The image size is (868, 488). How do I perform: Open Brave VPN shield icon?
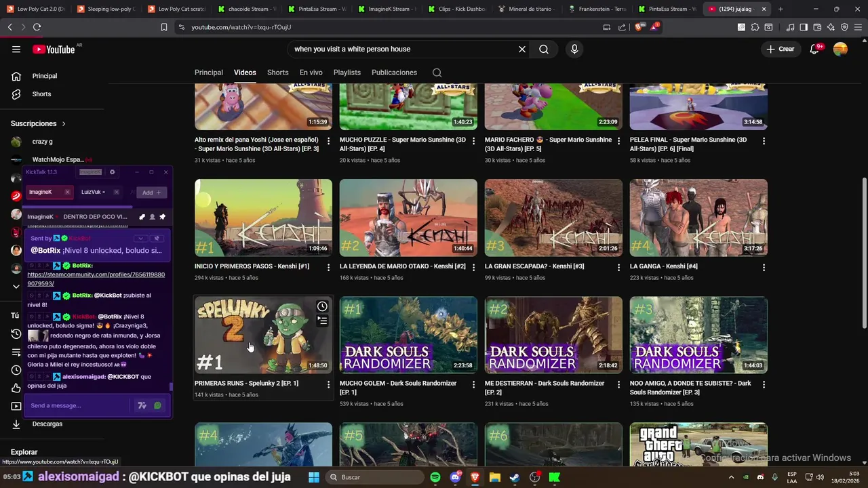844,27
